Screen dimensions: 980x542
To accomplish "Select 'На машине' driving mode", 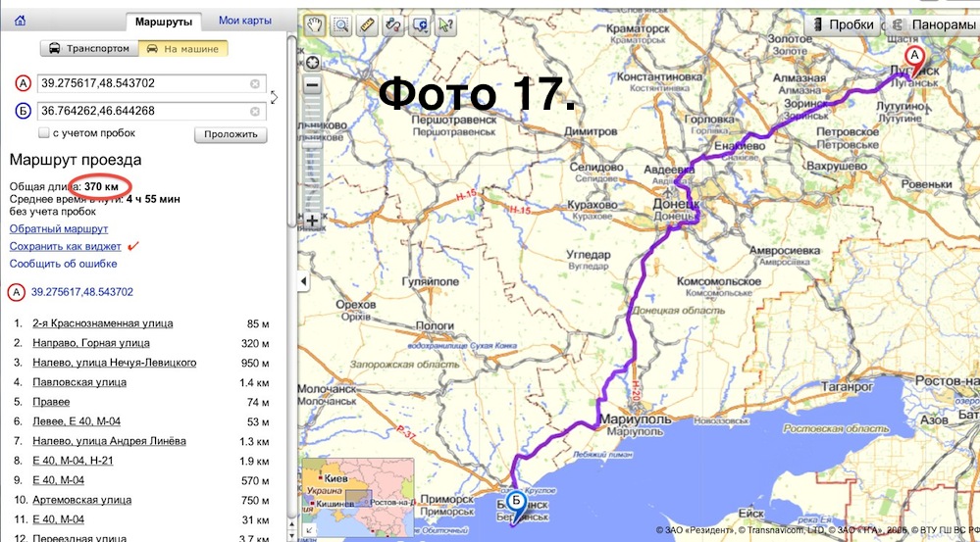I will coord(183,48).
